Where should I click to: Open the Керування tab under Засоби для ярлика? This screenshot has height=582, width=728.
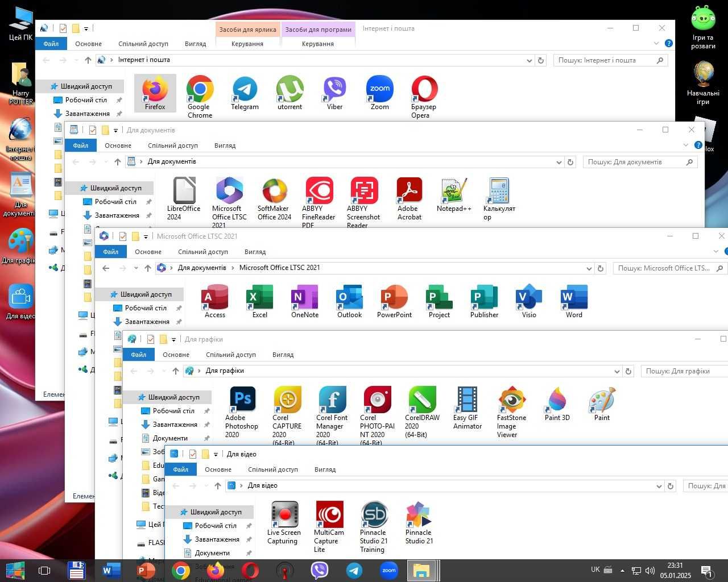[247, 44]
